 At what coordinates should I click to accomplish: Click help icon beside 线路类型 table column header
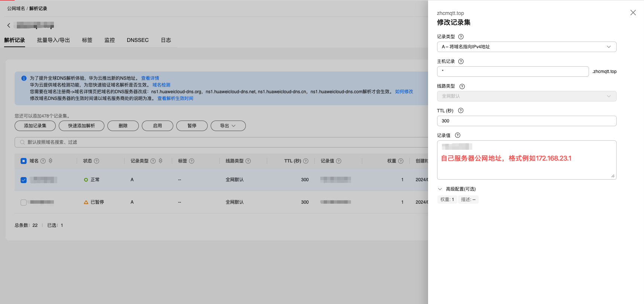pyautogui.click(x=248, y=161)
